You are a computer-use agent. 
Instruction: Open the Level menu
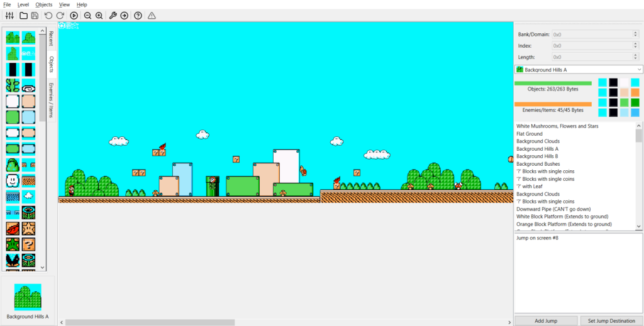coord(23,4)
